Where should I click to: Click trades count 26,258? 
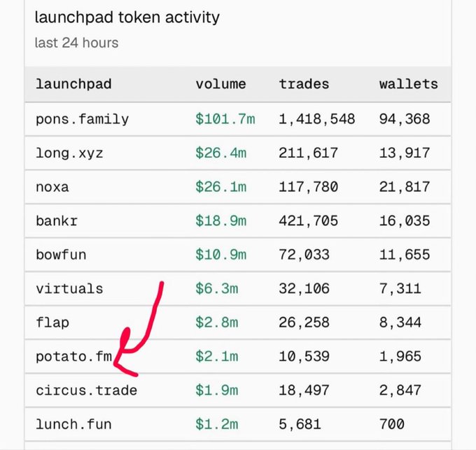pyautogui.click(x=304, y=323)
